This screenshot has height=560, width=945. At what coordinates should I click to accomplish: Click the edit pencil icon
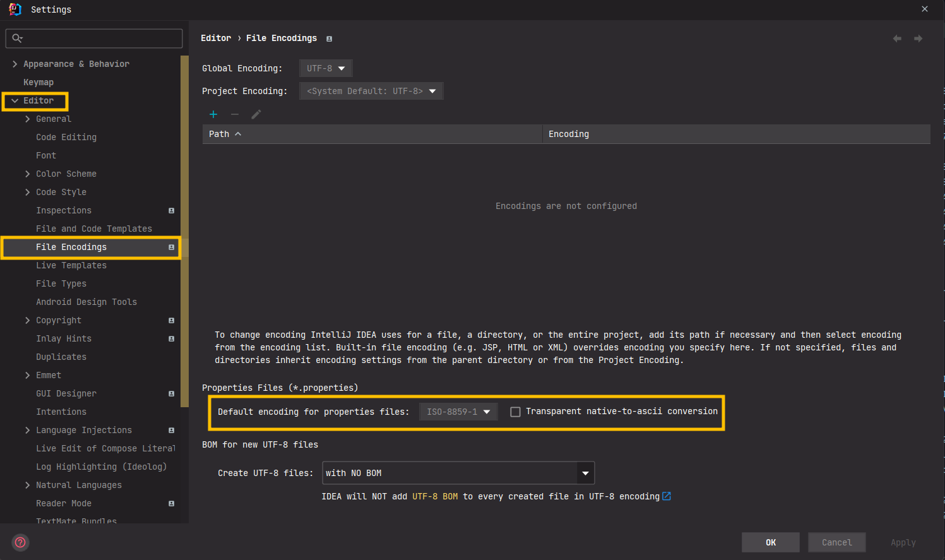(256, 114)
